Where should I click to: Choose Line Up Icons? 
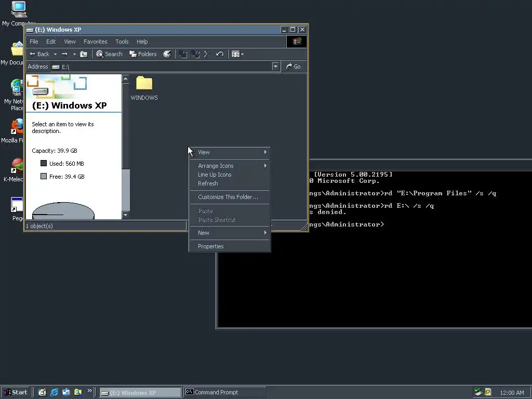230,175
